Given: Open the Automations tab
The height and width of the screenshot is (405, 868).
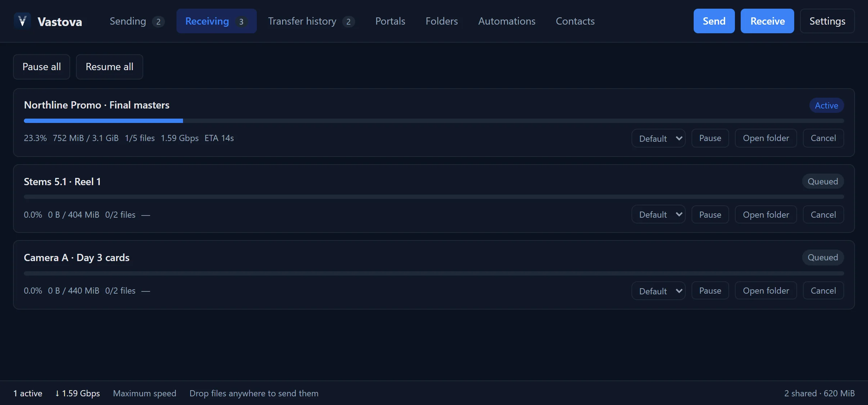Looking at the screenshot, I should pyautogui.click(x=507, y=21).
